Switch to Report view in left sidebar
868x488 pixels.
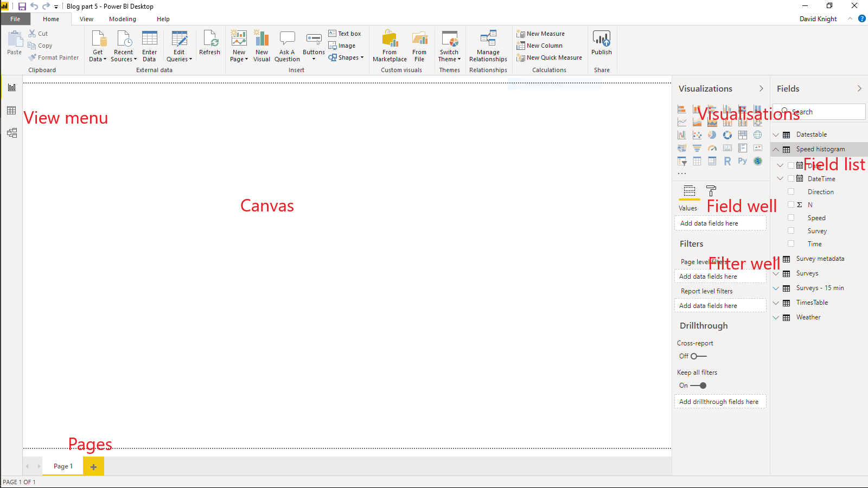pos(11,87)
